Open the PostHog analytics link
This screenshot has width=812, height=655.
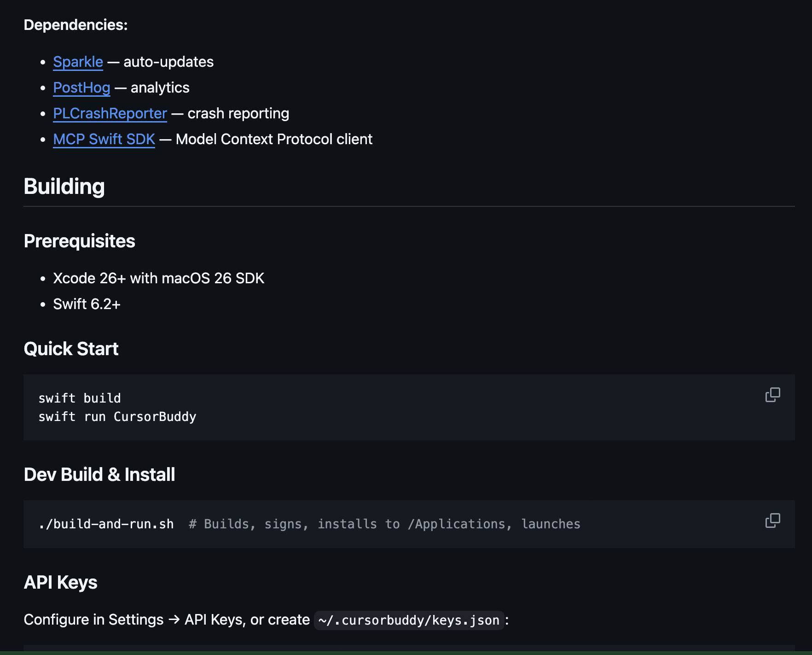[x=81, y=88]
